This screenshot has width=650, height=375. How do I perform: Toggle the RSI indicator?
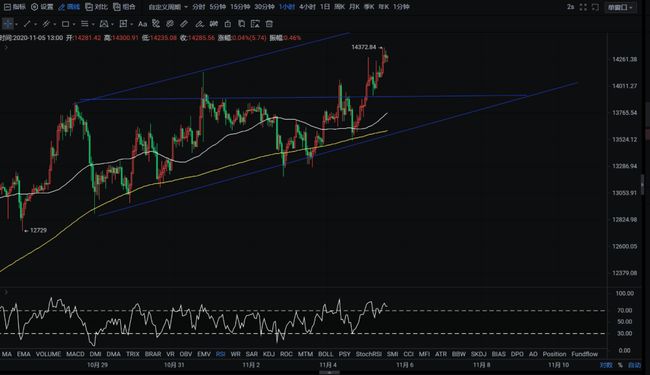pos(221,354)
